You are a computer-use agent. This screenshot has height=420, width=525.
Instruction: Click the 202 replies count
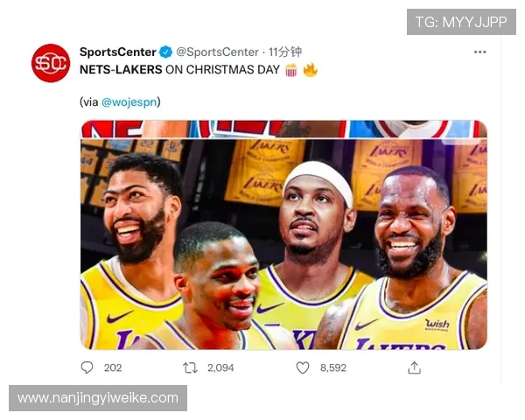click(113, 367)
